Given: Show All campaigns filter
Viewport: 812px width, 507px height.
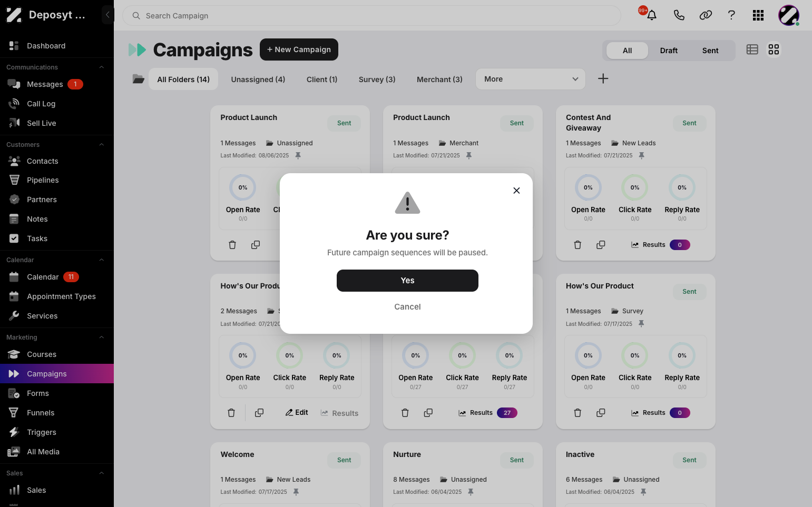Looking at the screenshot, I should pyautogui.click(x=627, y=51).
